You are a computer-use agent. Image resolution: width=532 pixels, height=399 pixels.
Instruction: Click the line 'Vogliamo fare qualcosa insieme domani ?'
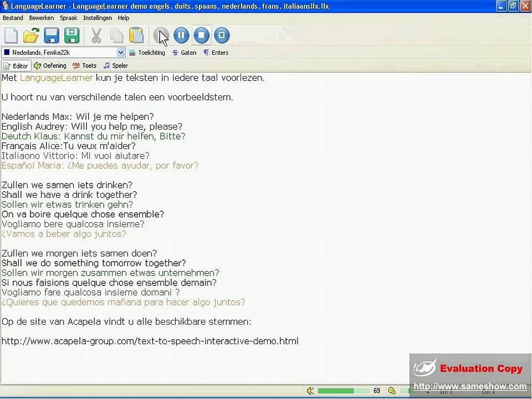pos(90,293)
